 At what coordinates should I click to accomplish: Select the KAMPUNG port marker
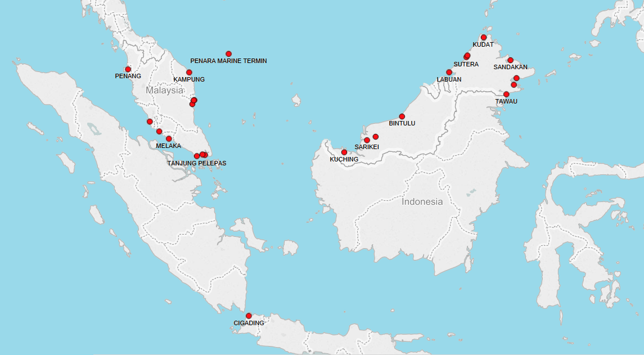[189, 71]
